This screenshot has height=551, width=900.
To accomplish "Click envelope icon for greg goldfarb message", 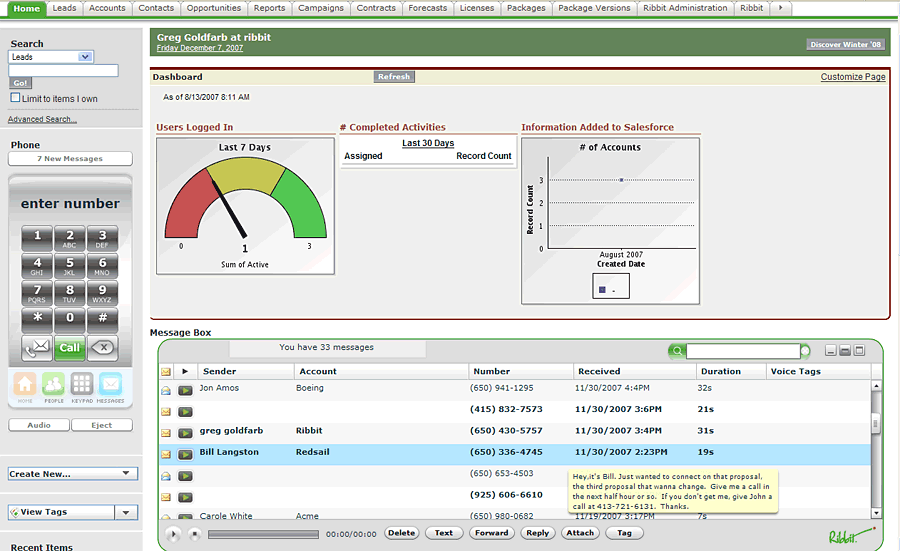I will (x=166, y=433).
